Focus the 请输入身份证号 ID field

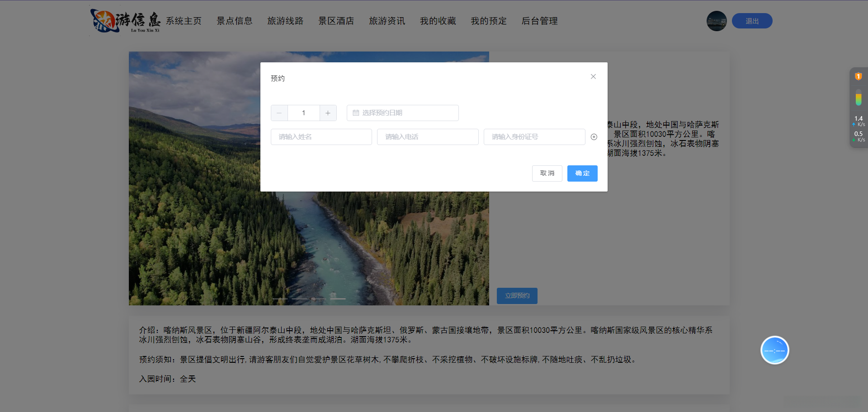(x=534, y=137)
